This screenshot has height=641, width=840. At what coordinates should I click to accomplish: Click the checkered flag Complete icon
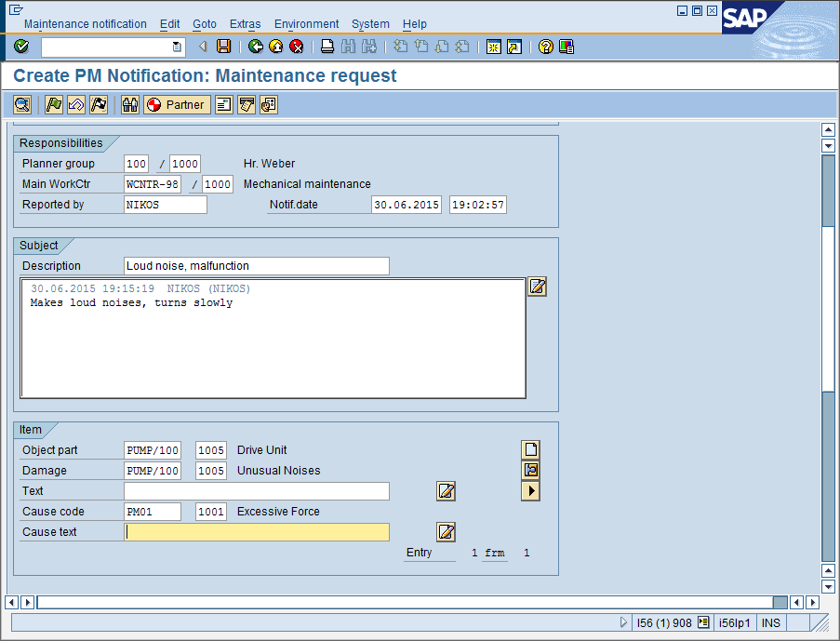click(99, 104)
